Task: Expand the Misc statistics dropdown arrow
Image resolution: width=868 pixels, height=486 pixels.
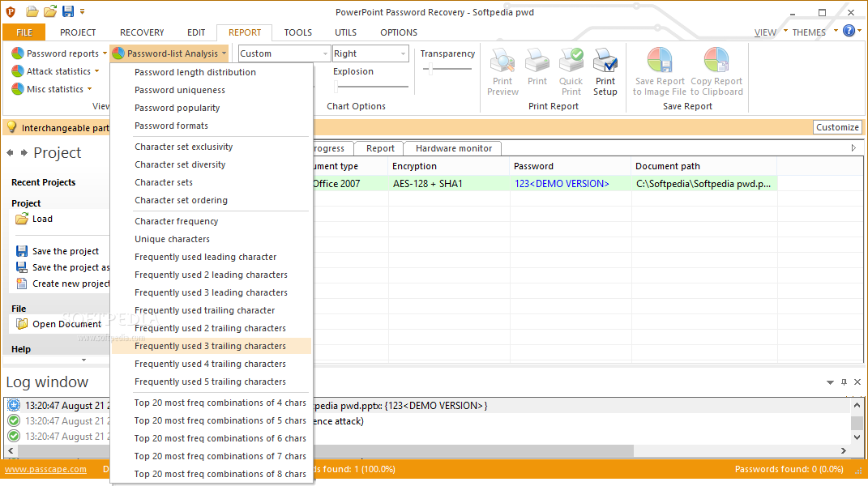Action: point(89,88)
